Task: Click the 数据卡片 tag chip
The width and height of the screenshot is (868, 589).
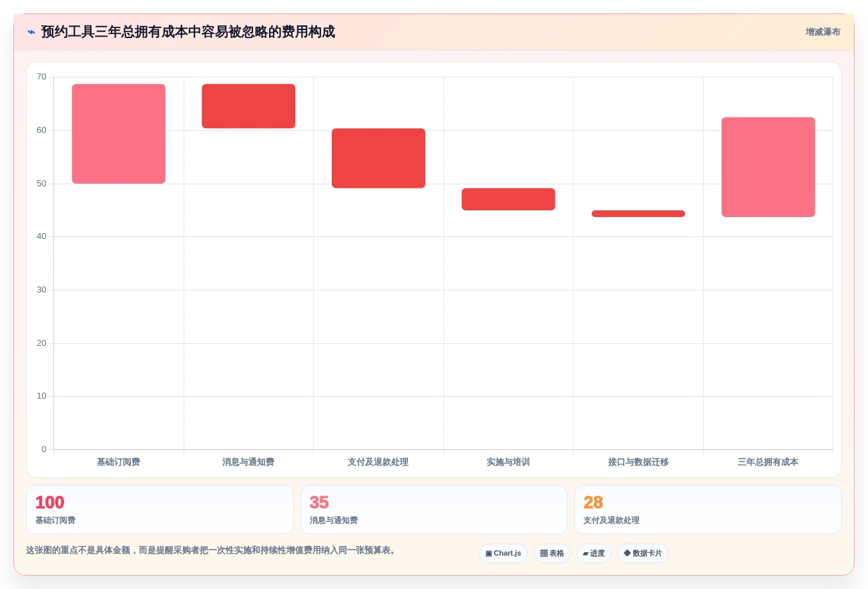Action: coord(643,553)
